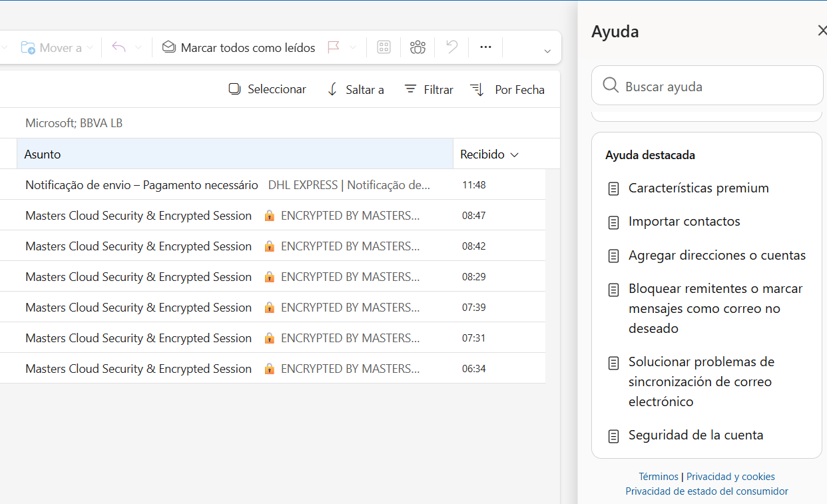Click the undo arrow icon in toolbar
827x504 pixels.
coord(452,47)
